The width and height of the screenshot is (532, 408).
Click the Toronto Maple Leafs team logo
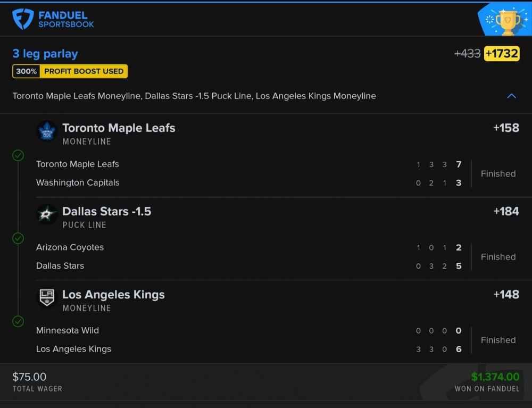tap(47, 131)
